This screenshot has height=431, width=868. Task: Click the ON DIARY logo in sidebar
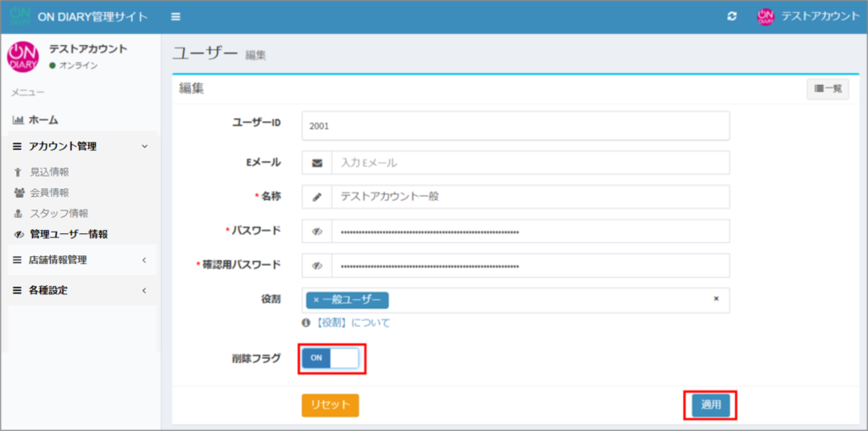click(23, 57)
